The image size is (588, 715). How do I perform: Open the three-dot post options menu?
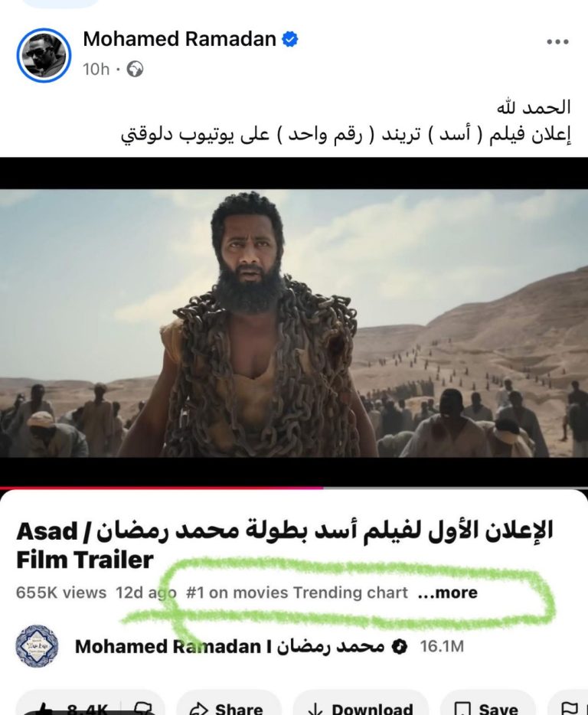tap(557, 41)
